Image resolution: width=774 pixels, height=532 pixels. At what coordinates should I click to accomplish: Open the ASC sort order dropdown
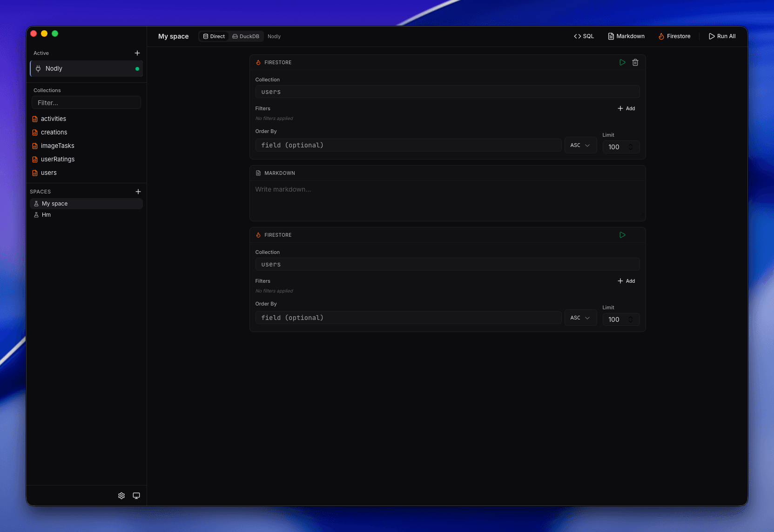pos(580,145)
